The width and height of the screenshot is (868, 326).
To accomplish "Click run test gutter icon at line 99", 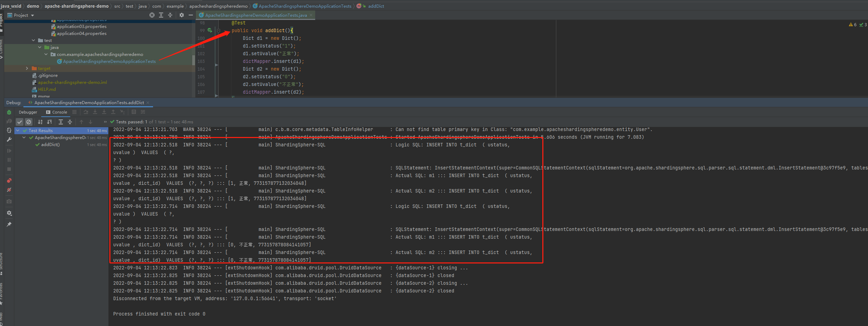I will click(210, 30).
